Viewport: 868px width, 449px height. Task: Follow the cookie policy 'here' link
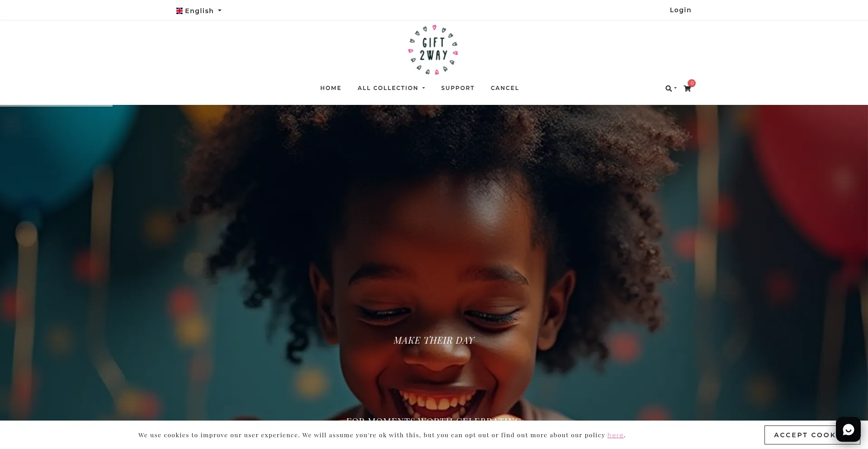[615, 435]
